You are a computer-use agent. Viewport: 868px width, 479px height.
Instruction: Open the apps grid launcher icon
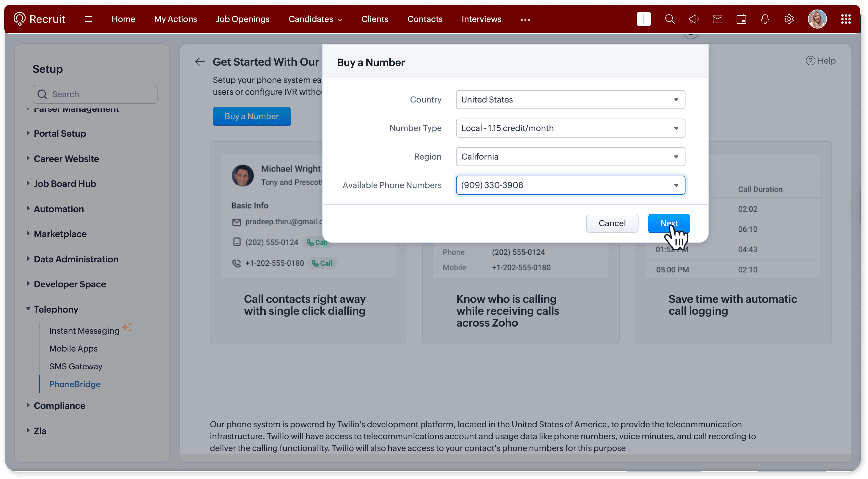(x=846, y=19)
